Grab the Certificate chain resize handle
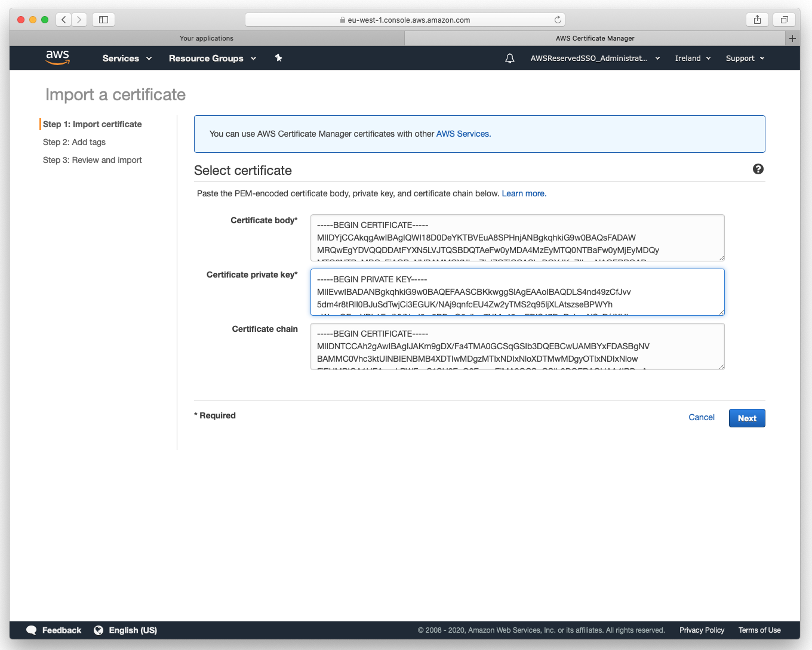This screenshot has width=812, height=650. click(721, 366)
